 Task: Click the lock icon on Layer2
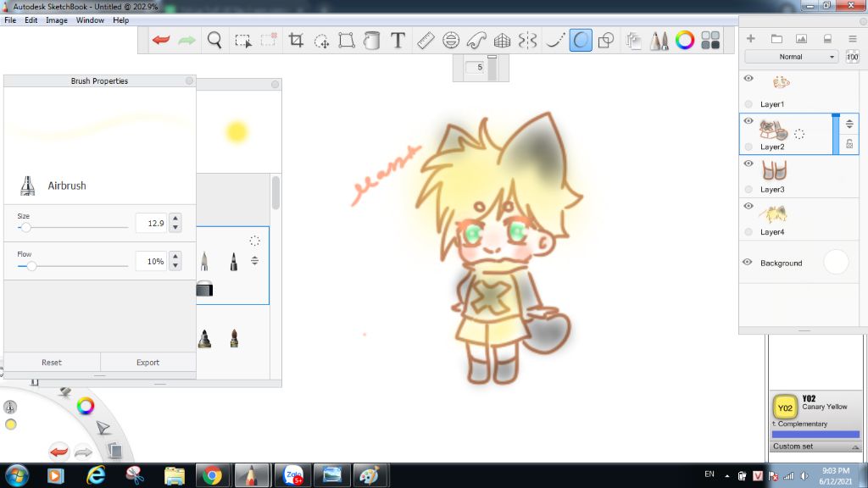pos(849,144)
